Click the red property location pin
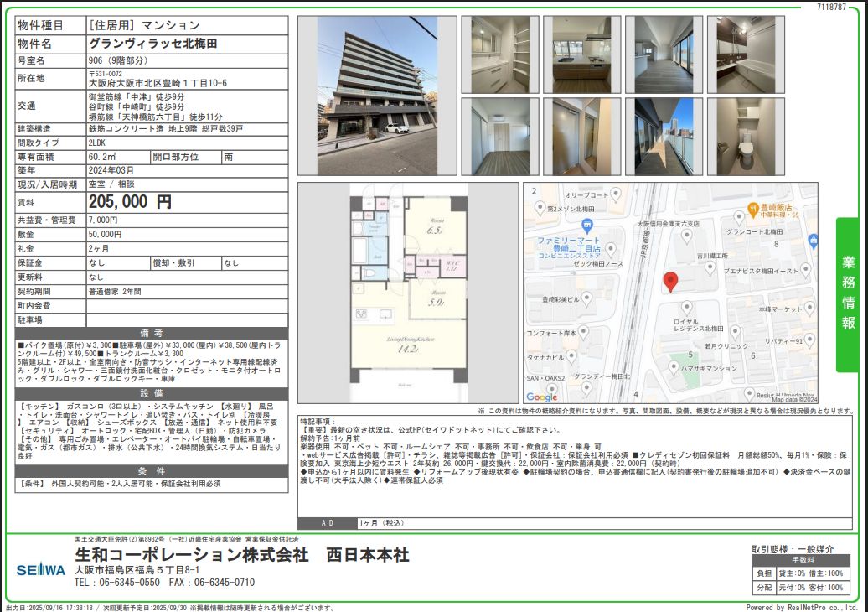This screenshot has width=868, height=612. (x=670, y=282)
